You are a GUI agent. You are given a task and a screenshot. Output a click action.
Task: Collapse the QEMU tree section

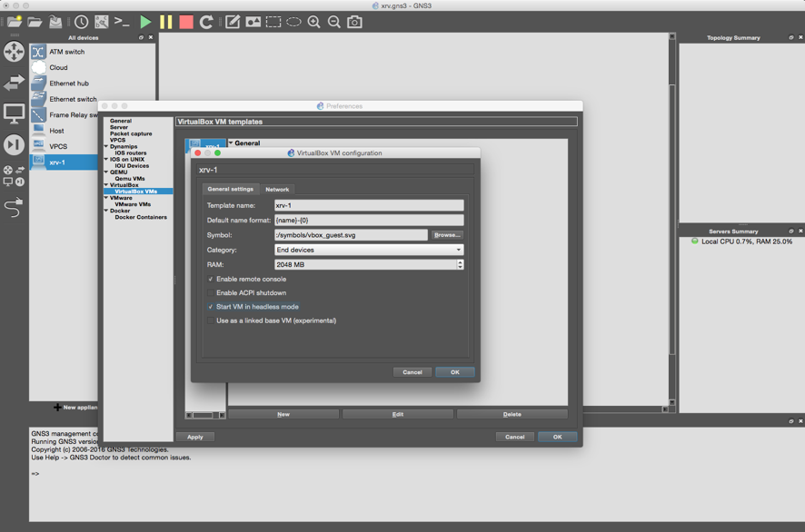pyautogui.click(x=106, y=172)
